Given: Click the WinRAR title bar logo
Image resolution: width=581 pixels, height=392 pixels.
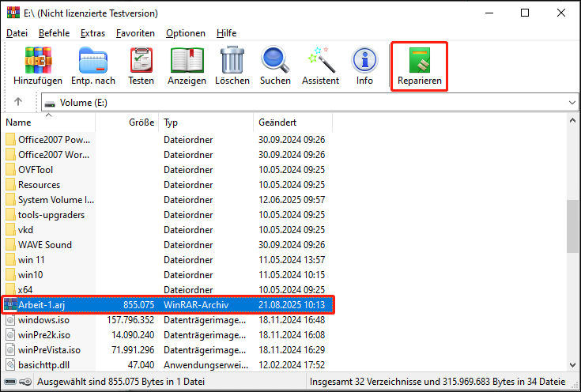Looking at the screenshot, I should pos(13,13).
